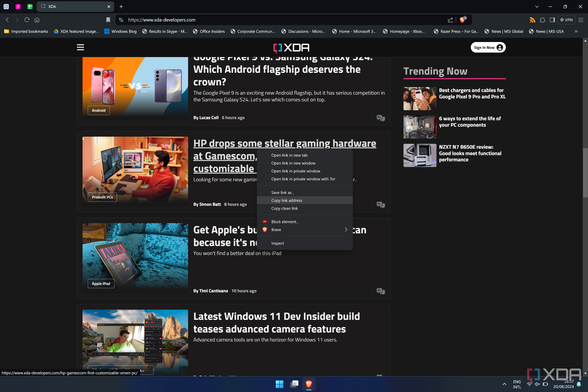Toggle the Brave VPN button
The height and width of the screenshot is (392, 588).
[567, 20]
